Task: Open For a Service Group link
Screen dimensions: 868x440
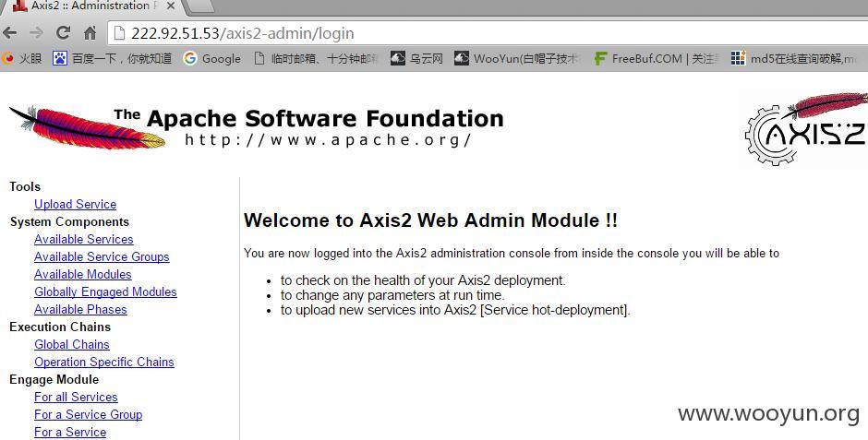Action: [89, 414]
